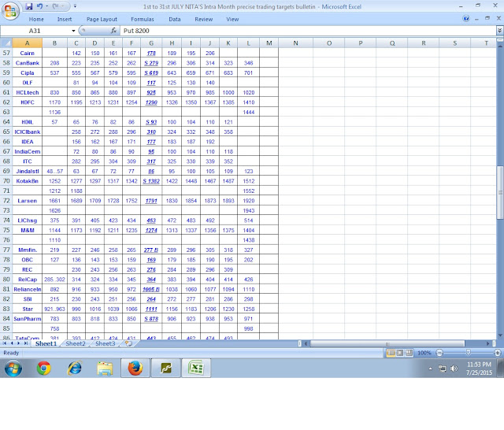Viewport: 504px width, 430px height.
Task: Show hidden tray icons arrow
Action: pyautogui.click(x=431, y=369)
